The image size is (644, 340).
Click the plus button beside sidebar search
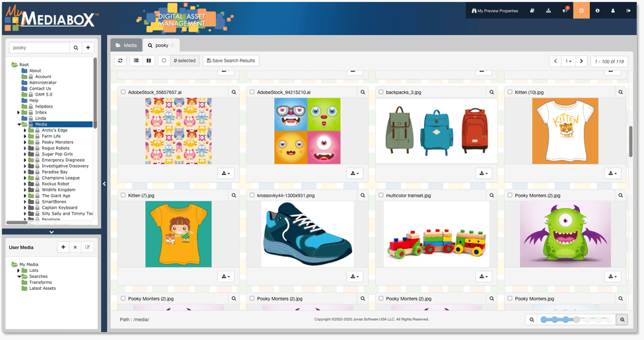(x=88, y=48)
